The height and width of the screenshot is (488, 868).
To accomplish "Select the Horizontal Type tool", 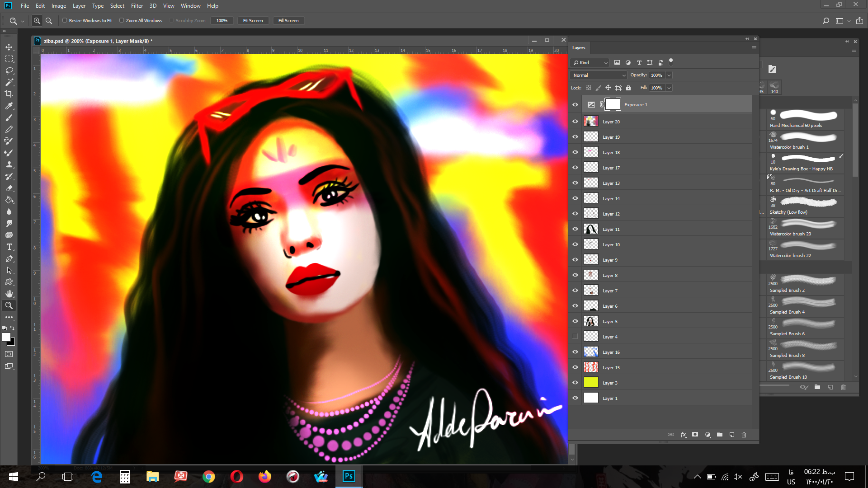I will click(x=9, y=247).
